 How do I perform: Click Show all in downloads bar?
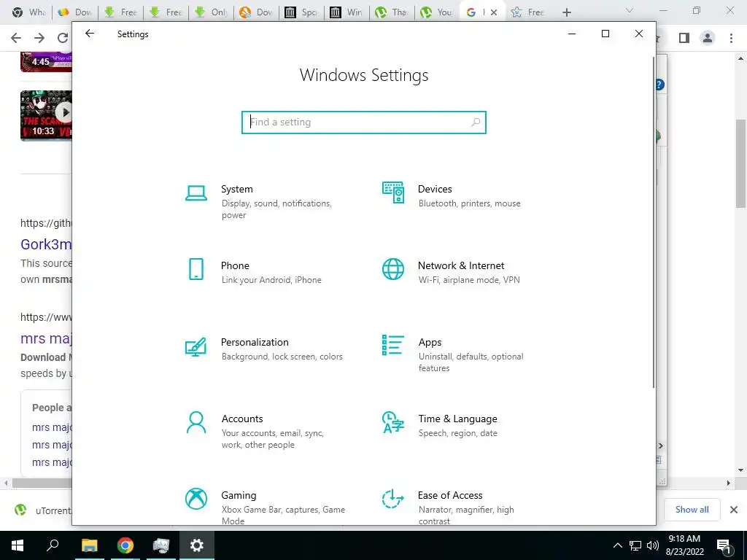tap(692, 510)
